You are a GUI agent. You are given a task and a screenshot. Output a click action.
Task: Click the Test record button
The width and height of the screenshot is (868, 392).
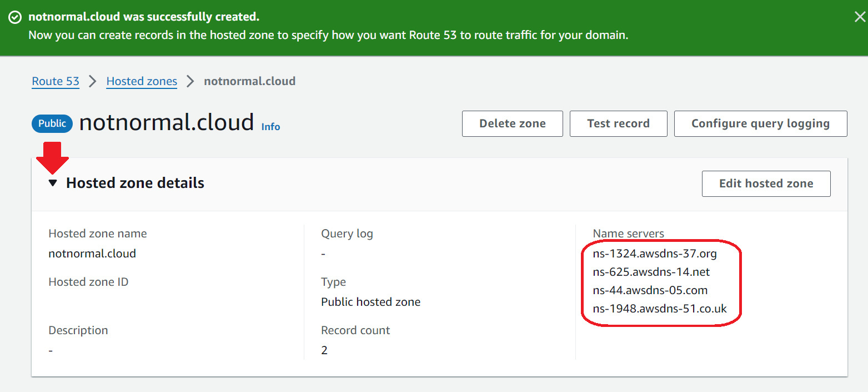[618, 123]
